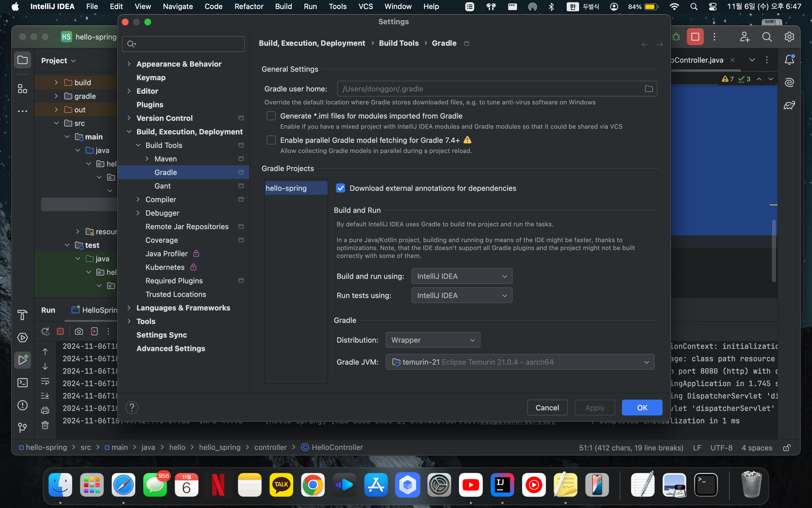Click the IDE Settings gear icon
This screenshot has height=508, width=812.
pos(789,37)
